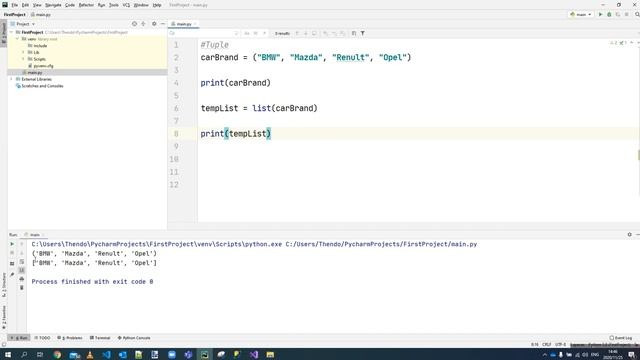This screenshot has width=640, height=360.
Task: Open the Problems tool window tab
Action: click(70, 338)
